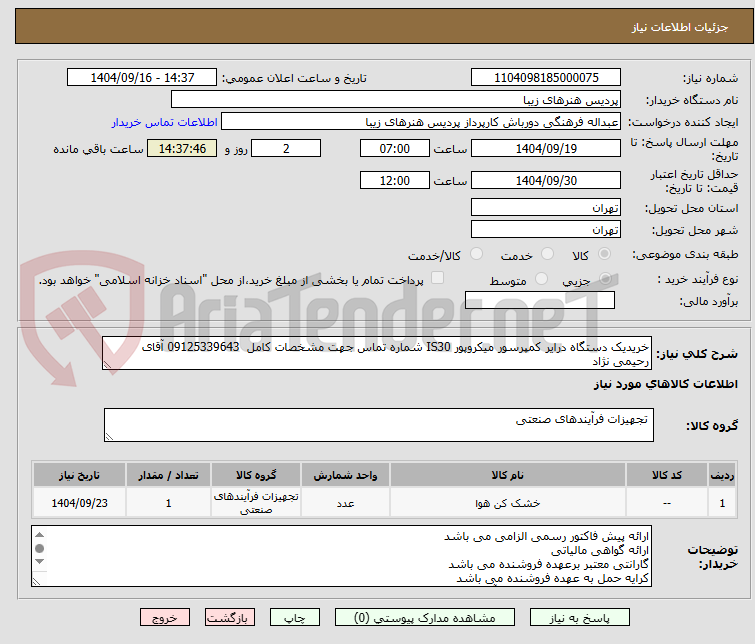Click the خروج exit button
The width and height of the screenshot is (755, 644).
(x=165, y=618)
